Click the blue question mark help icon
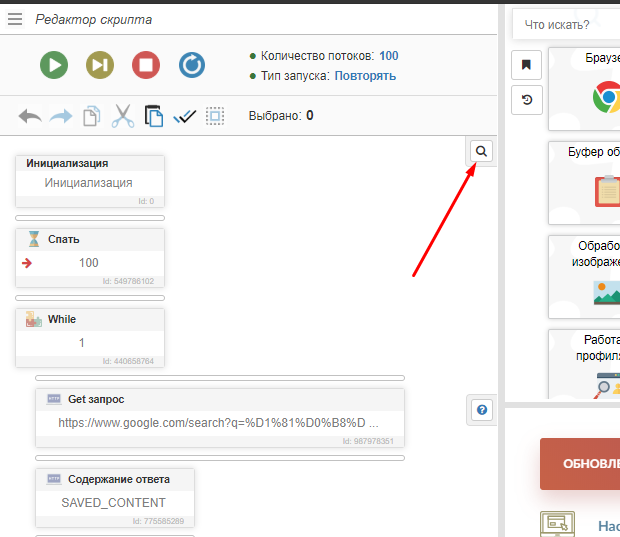This screenshot has height=537, width=620. [481, 409]
